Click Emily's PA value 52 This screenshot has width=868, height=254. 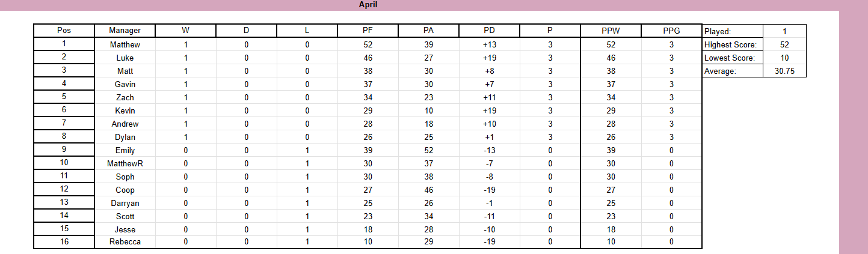pyautogui.click(x=428, y=150)
